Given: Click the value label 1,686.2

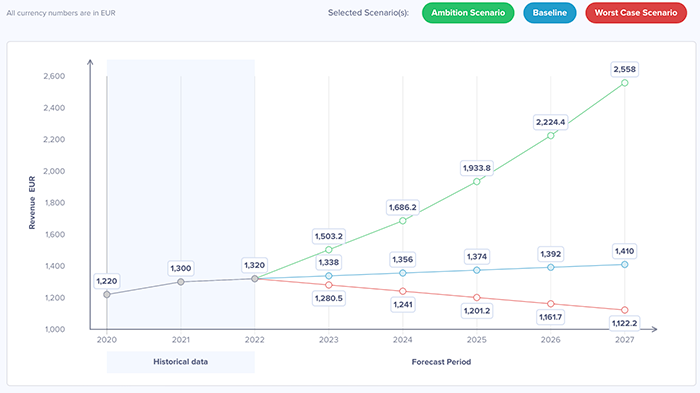Looking at the screenshot, I should [403, 207].
